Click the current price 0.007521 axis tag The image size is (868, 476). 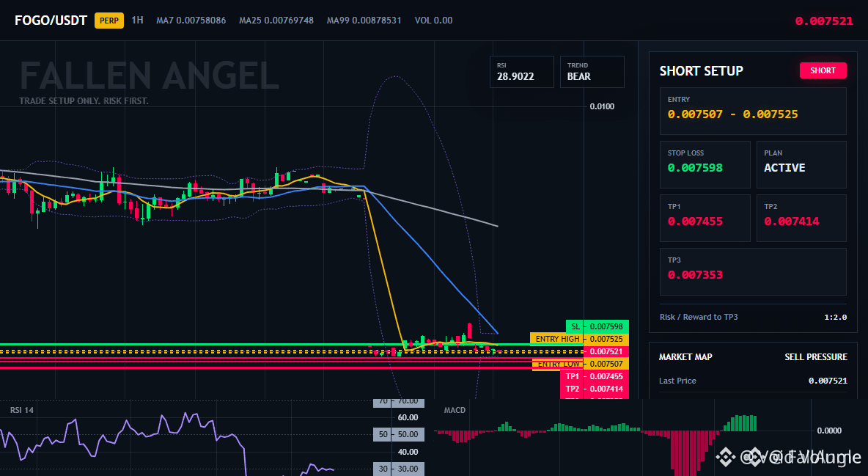point(606,351)
